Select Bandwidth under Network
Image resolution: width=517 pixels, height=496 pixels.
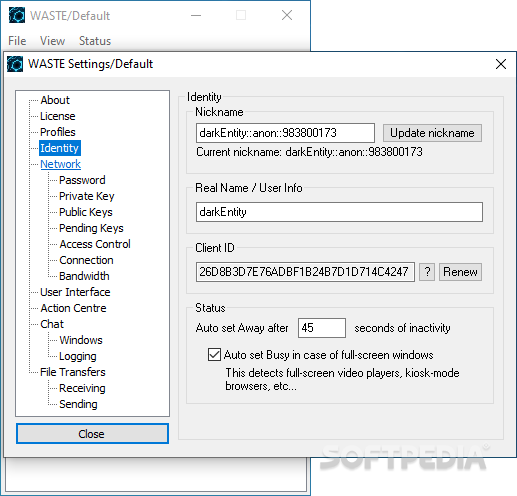coord(84,276)
